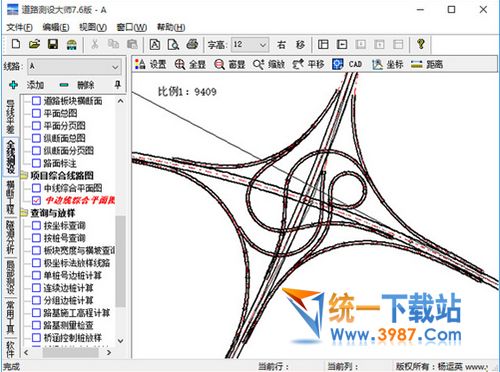The image size is (500, 372).
Task: Click the pin icon in route panel
Action: pyautogui.click(x=117, y=85)
